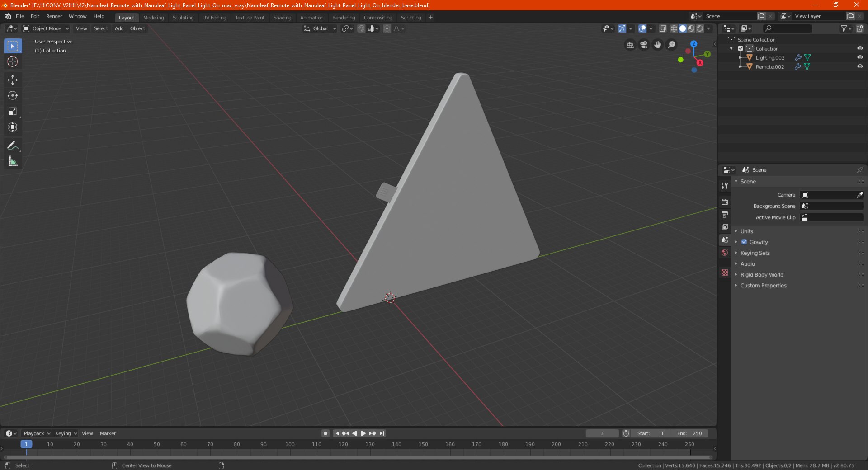
Task: Uncheck the Gravity checkbox
Action: click(x=744, y=242)
